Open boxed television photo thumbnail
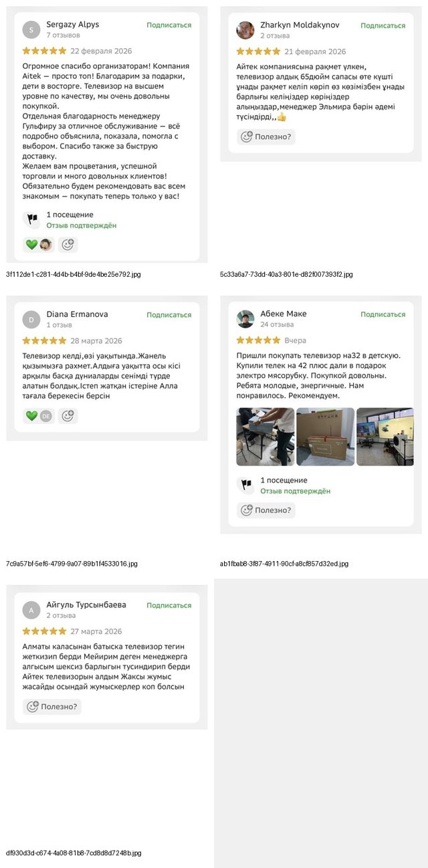The width and height of the screenshot is (428, 868). [x=325, y=437]
